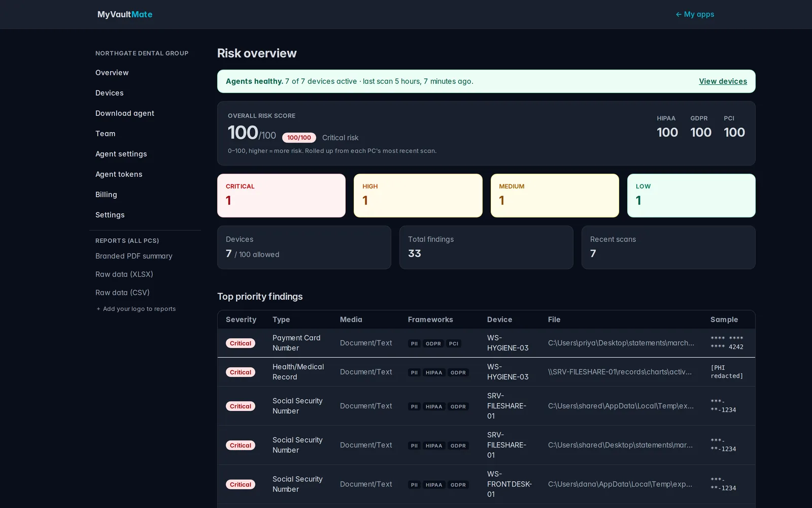Click Critical badge on Payment Card Number row
Image resolution: width=812 pixels, height=508 pixels.
[241, 343]
